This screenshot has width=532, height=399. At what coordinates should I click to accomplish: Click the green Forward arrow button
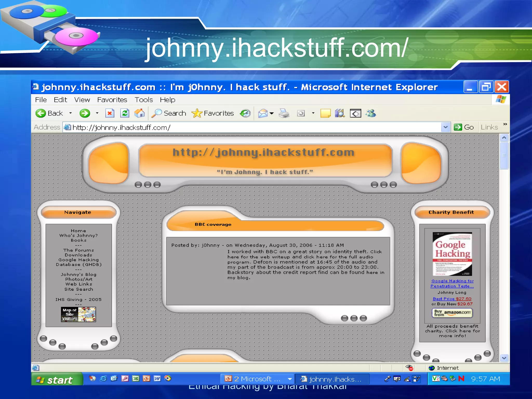(85, 113)
